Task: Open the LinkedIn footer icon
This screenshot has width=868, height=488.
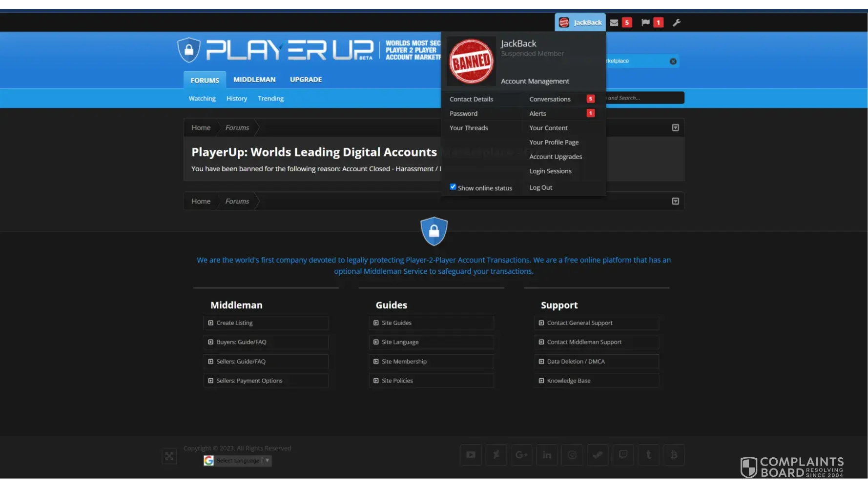Action: pos(547,455)
